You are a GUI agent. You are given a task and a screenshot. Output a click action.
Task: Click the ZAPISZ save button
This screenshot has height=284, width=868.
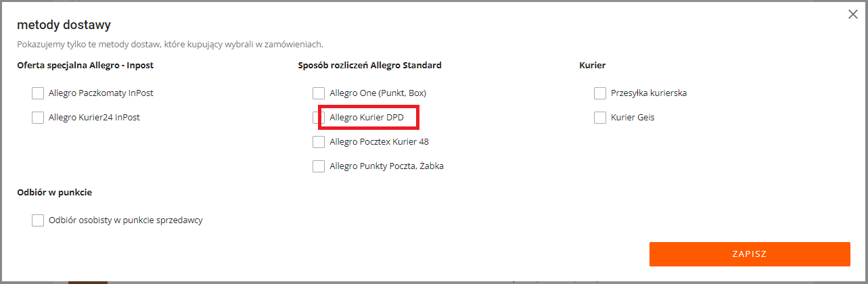749,254
